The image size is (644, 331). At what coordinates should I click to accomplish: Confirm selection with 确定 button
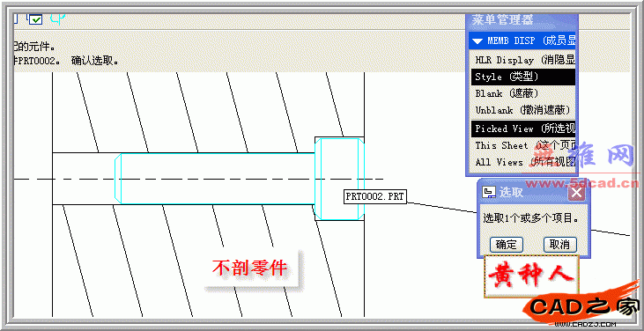pos(506,245)
